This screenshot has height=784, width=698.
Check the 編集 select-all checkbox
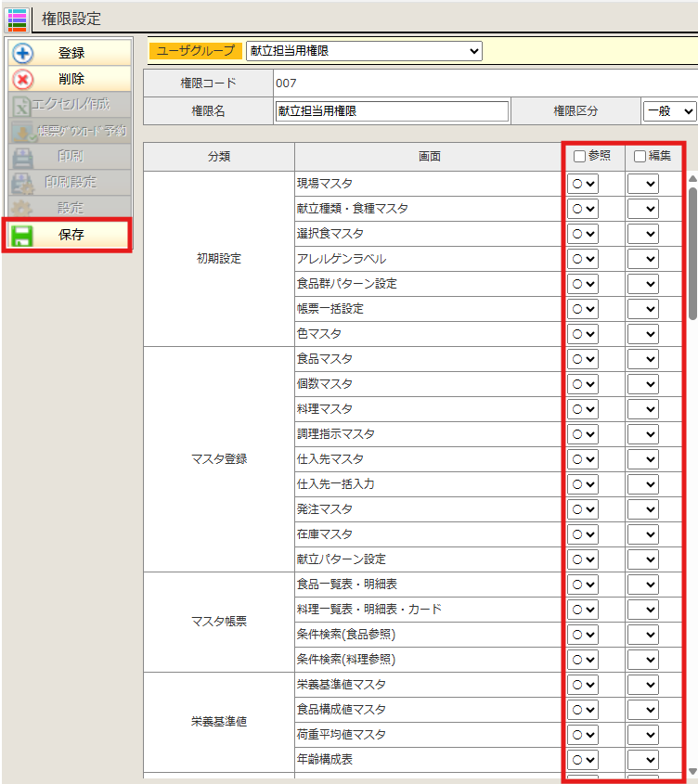click(640, 157)
